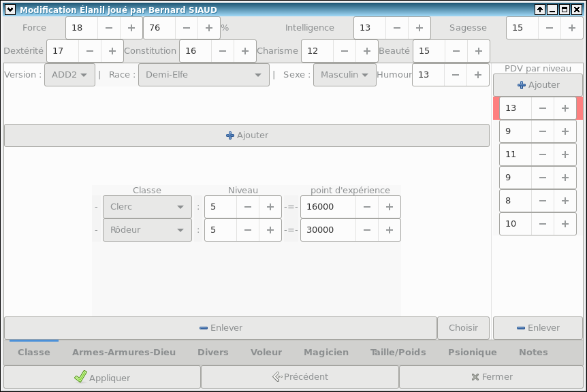
Task: Click the Fermer button
Action: pos(492,377)
